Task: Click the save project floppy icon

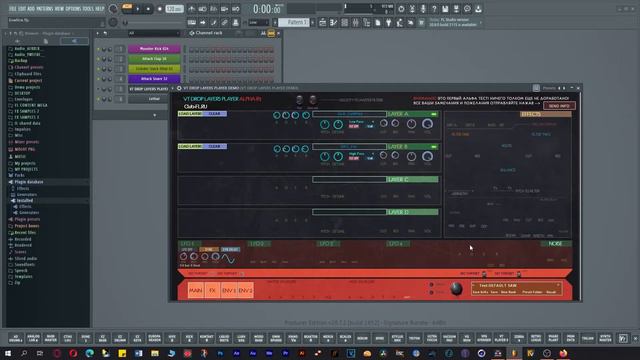Action: [445, 9]
